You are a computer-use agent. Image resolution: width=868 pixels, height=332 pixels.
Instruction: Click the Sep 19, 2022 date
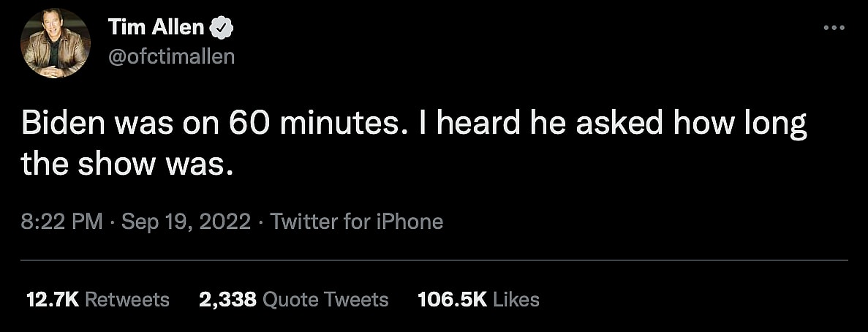[x=185, y=222]
